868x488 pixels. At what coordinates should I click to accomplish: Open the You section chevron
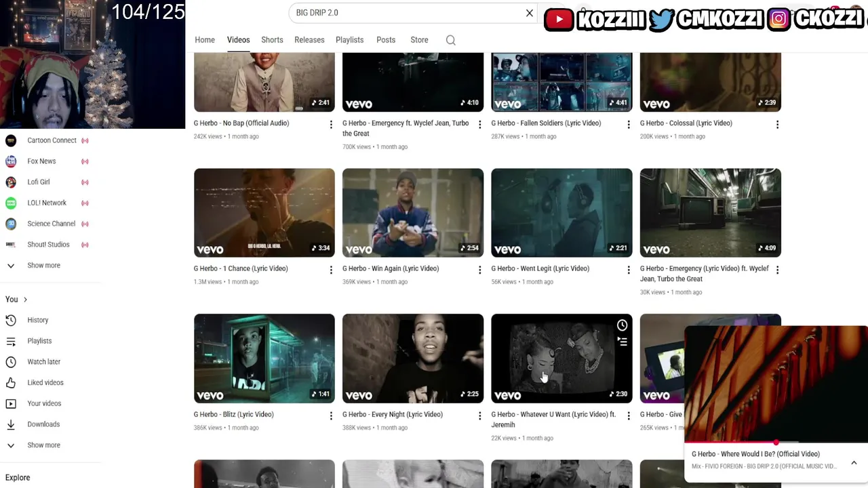click(x=25, y=300)
